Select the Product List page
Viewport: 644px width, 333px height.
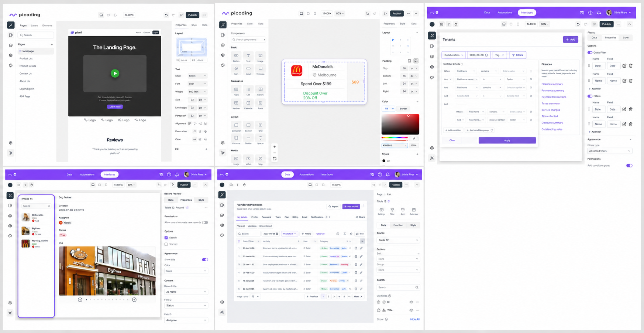pyautogui.click(x=26, y=58)
